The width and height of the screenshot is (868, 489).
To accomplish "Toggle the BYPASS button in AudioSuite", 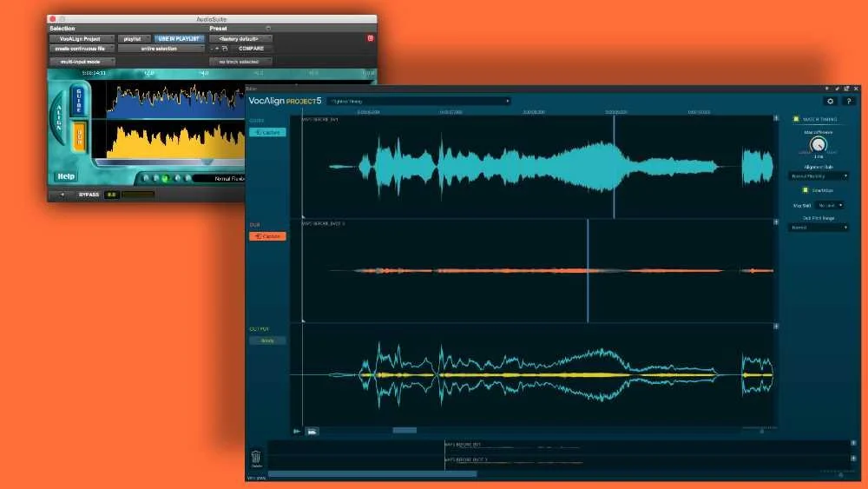I will click(x=89, y=195).
